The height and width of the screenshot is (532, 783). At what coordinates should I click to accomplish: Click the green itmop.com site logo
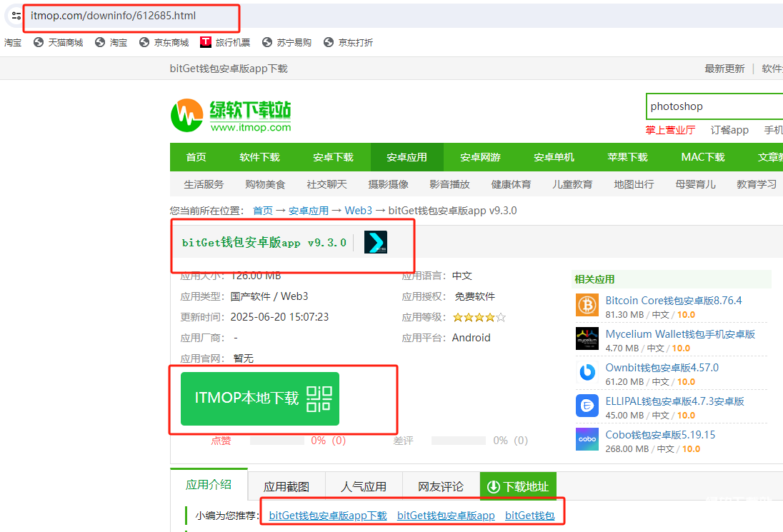tap(231, 115)
